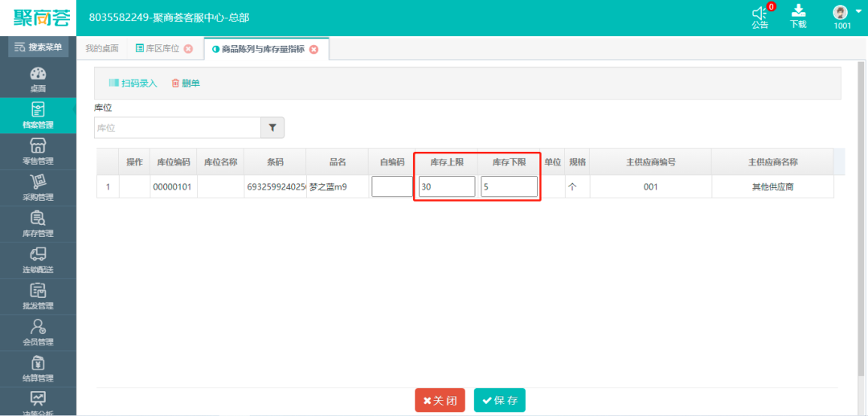Screen dimensions: 868x416
Task: Click the 库位 filter funnel button
Action: point(272,128)
